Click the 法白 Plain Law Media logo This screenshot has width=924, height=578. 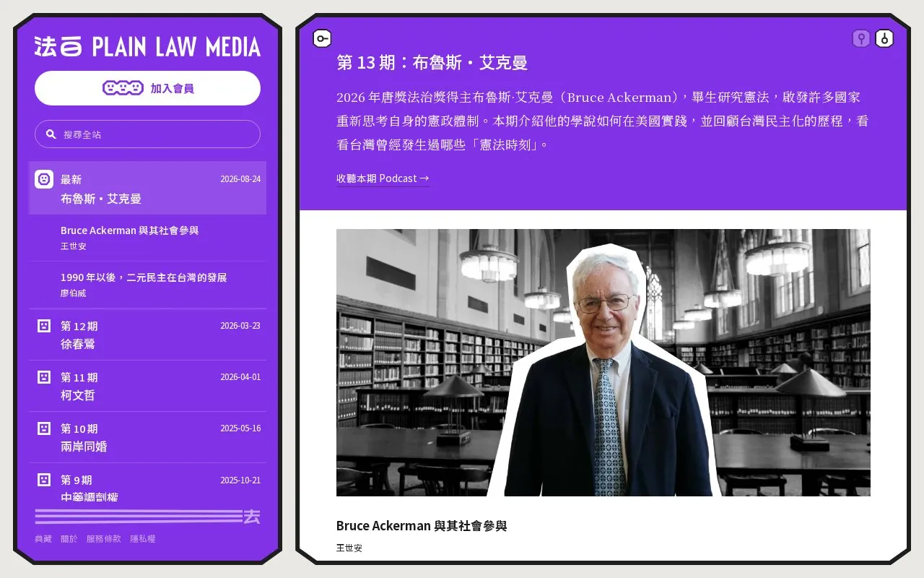coord(147,47)
